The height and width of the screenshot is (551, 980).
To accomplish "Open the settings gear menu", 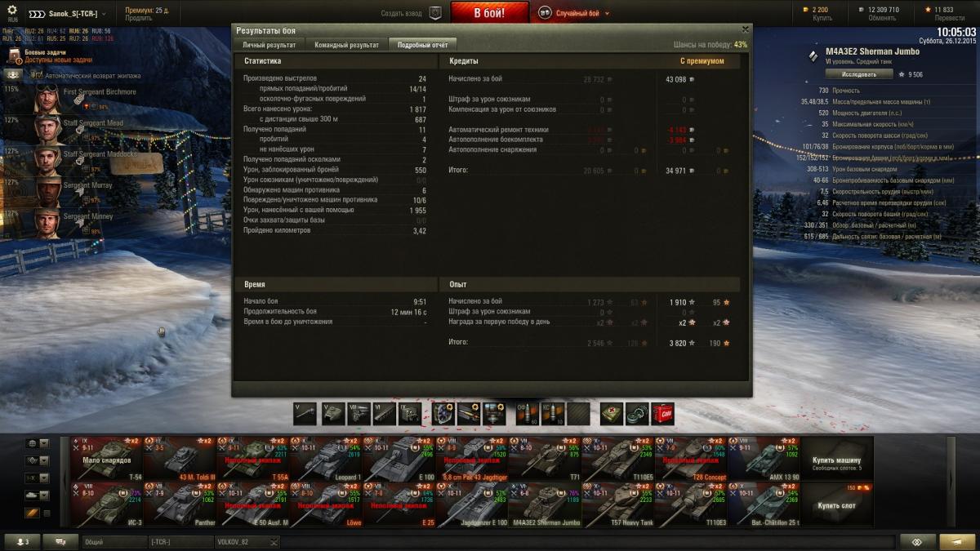I will tap(12, 10).
